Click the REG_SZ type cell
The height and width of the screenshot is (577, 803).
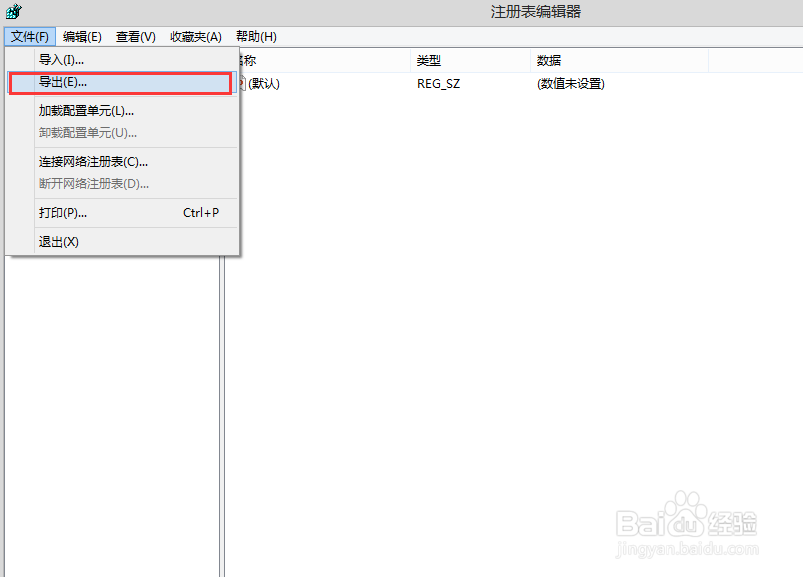point(438,84)
